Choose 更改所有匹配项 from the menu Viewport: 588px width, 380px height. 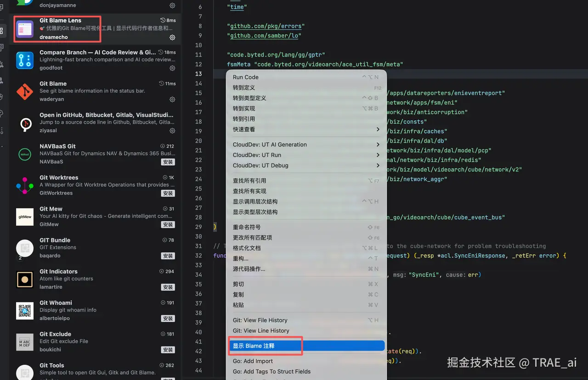click(306, 238)
